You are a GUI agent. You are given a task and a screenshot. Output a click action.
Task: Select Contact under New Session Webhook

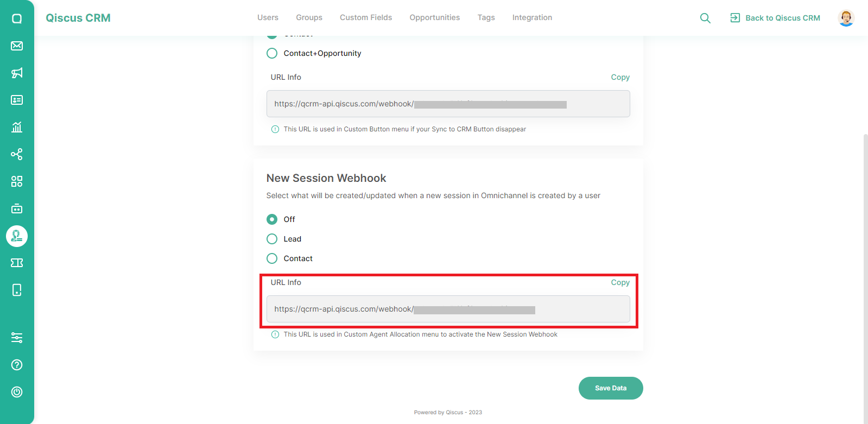(272, 258)
